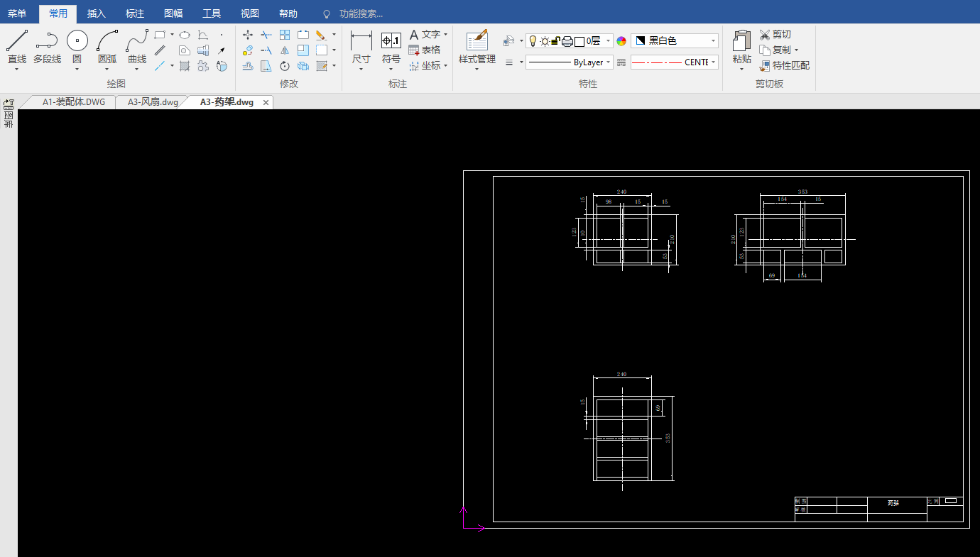Screen dimensions: 980x557
Task: Open the 图幅 ribbon tab
Action: [173, 13]
